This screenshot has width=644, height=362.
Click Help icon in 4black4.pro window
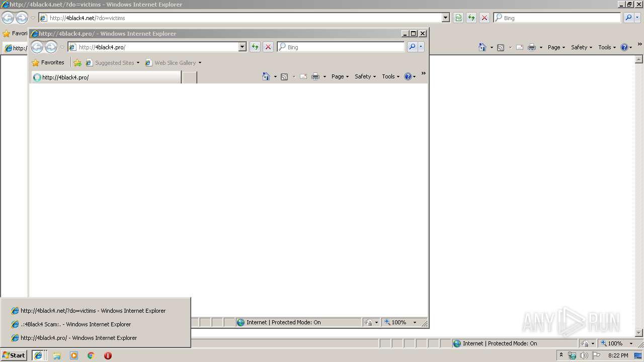tap(408, 76)
